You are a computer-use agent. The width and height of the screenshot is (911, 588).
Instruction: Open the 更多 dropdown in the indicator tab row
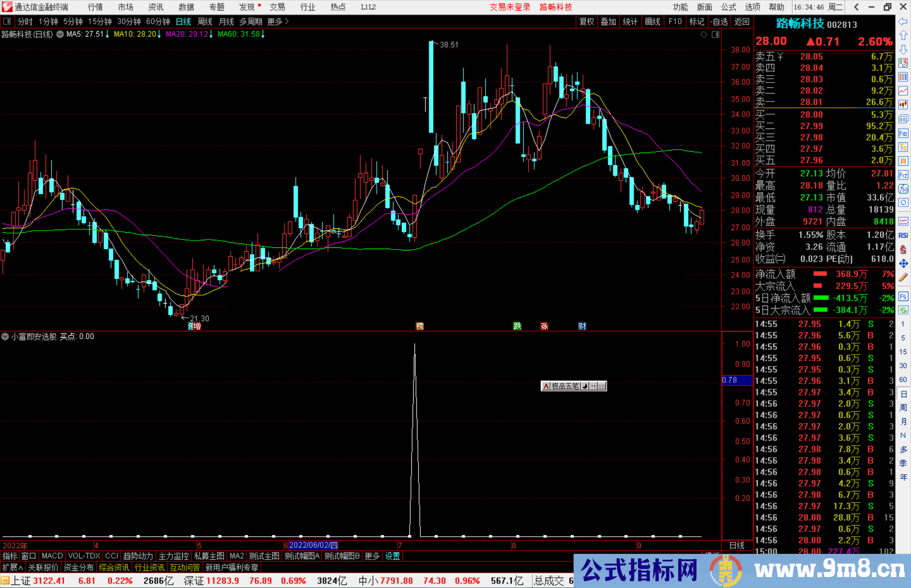click(371, 556)
